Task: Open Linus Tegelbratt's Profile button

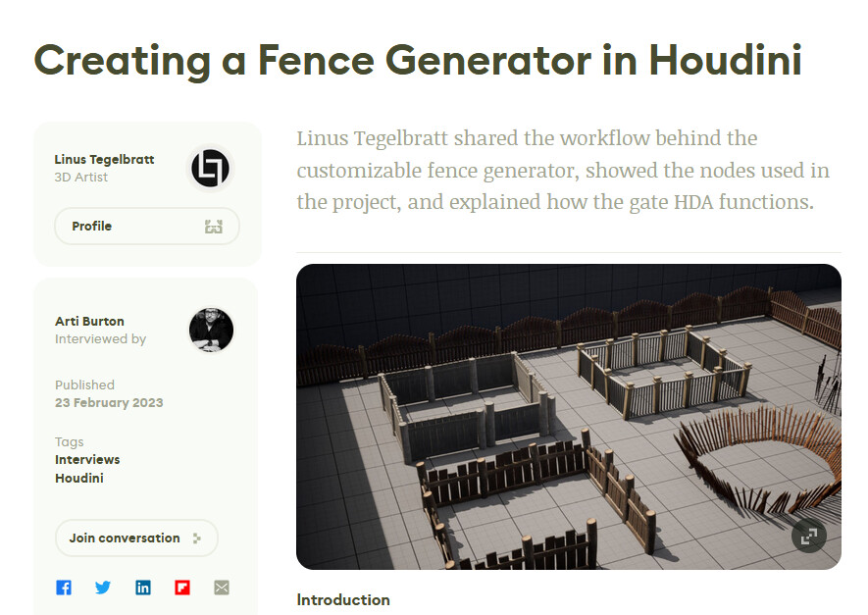Action: 147,226
